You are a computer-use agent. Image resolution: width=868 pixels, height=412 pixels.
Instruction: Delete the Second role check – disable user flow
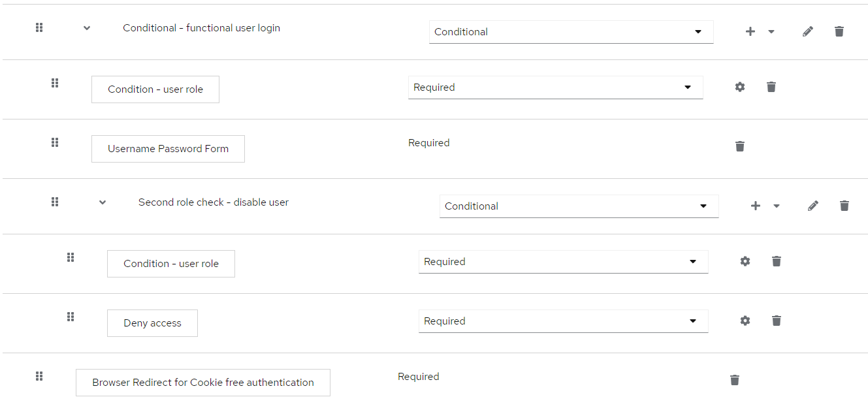point(844,205)
